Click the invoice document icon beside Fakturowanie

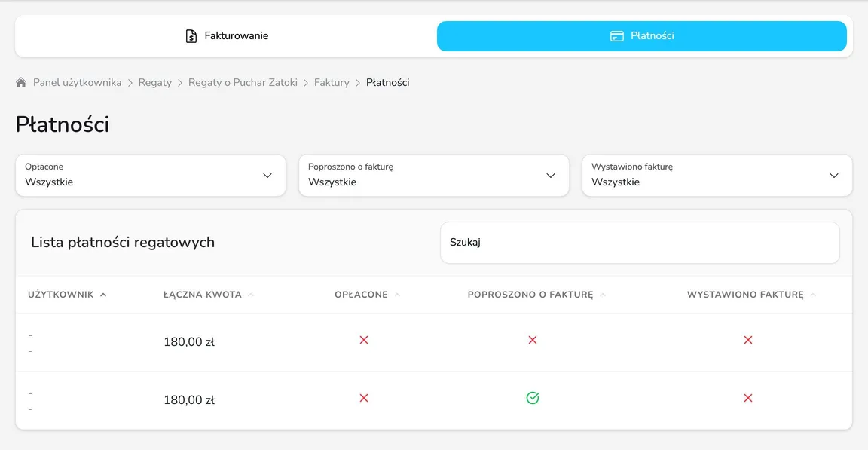pos(191,36)
